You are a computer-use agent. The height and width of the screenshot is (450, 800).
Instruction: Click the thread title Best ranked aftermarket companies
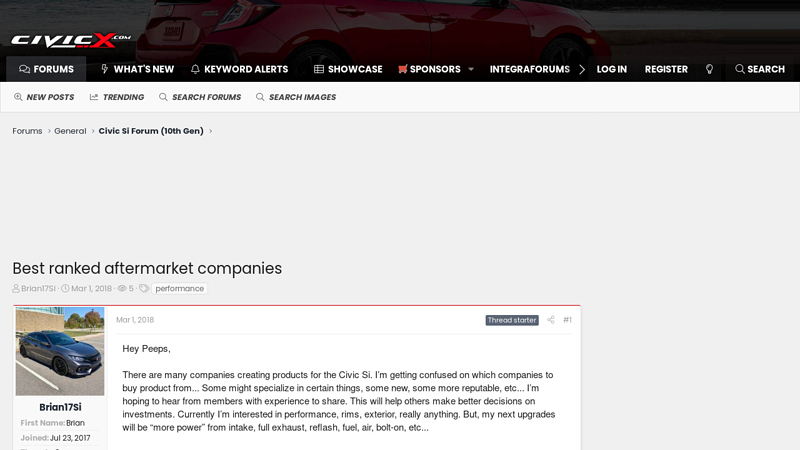pos(147,268)
